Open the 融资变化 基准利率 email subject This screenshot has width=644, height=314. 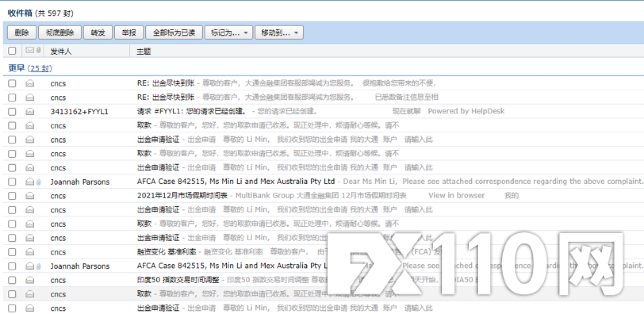click(167, 252)
